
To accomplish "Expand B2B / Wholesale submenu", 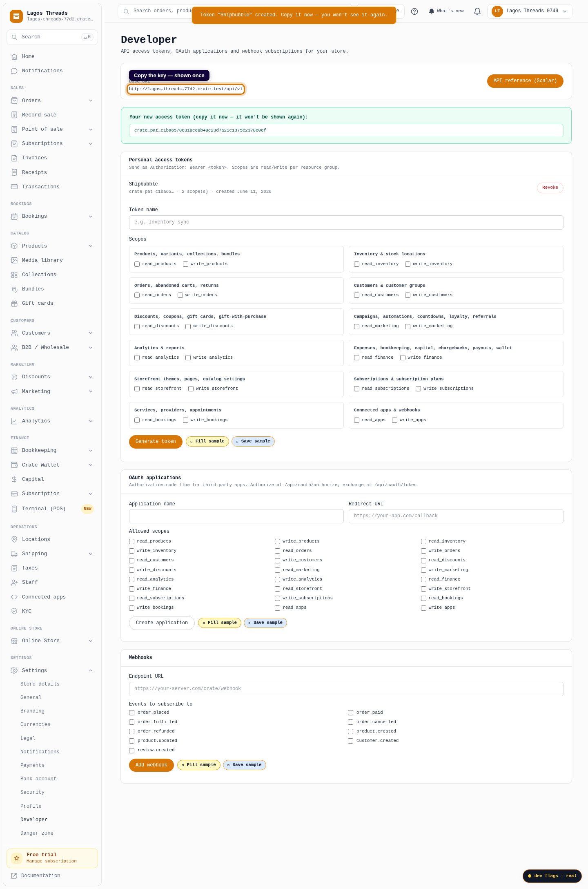I will click(x=91, y=348).
